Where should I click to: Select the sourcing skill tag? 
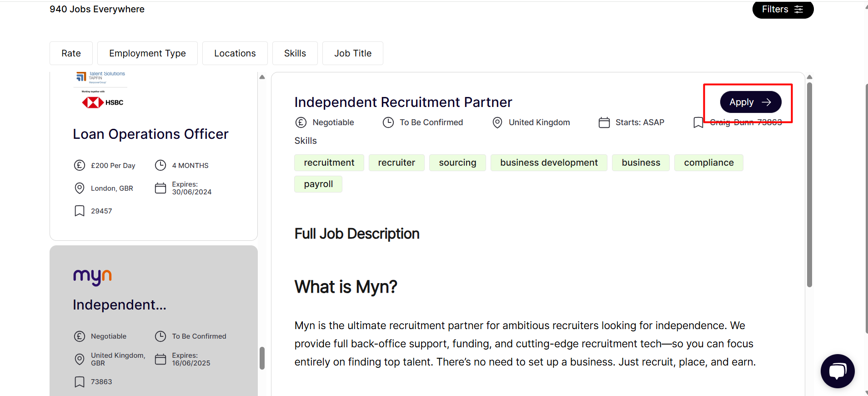[457, 162]
